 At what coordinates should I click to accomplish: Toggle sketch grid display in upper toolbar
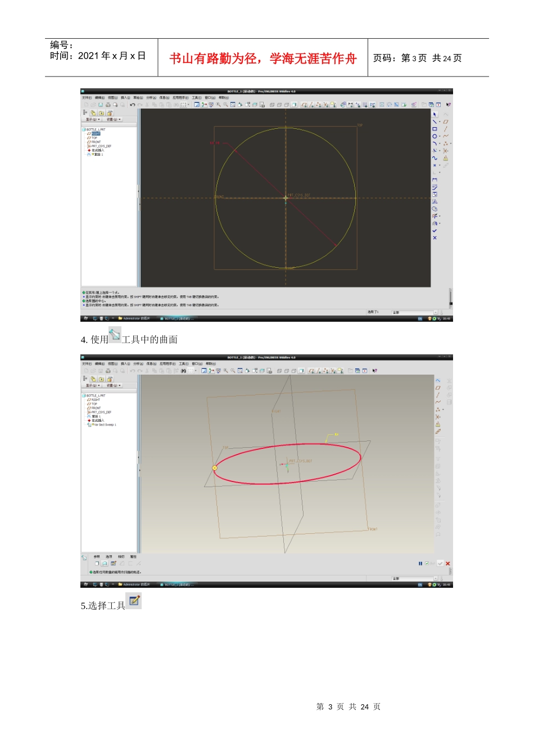(365, 105)
